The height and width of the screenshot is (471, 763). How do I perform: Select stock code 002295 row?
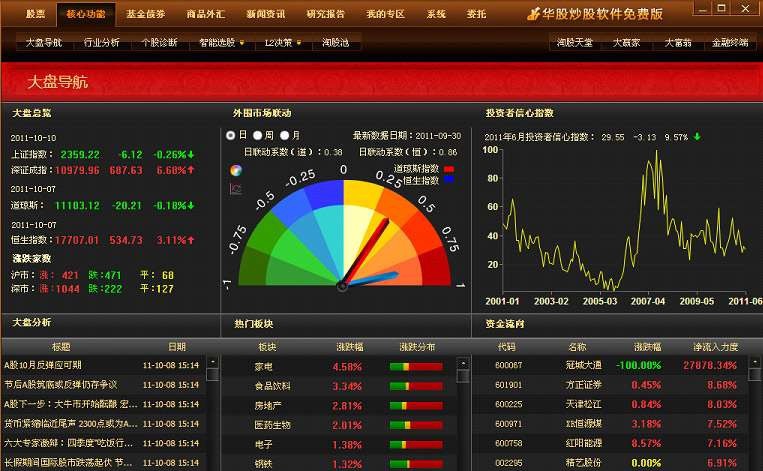click(610, 463)
